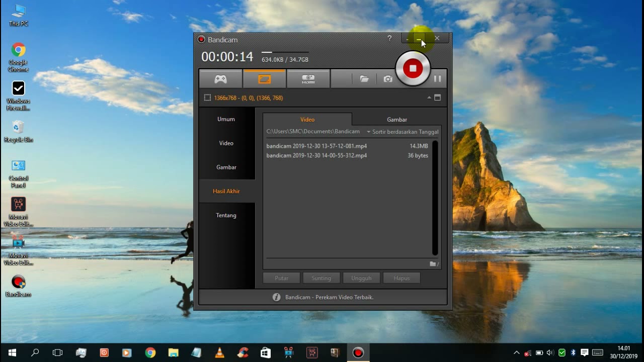
Task: Show hidden system tray icons chevron
Action: (516, 353)
